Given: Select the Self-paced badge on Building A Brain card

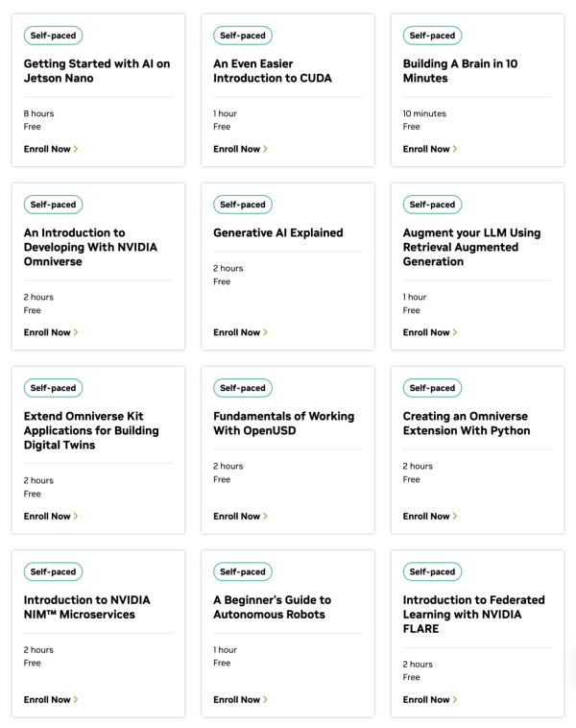Looking at the screenshot, I should (432, 36).
